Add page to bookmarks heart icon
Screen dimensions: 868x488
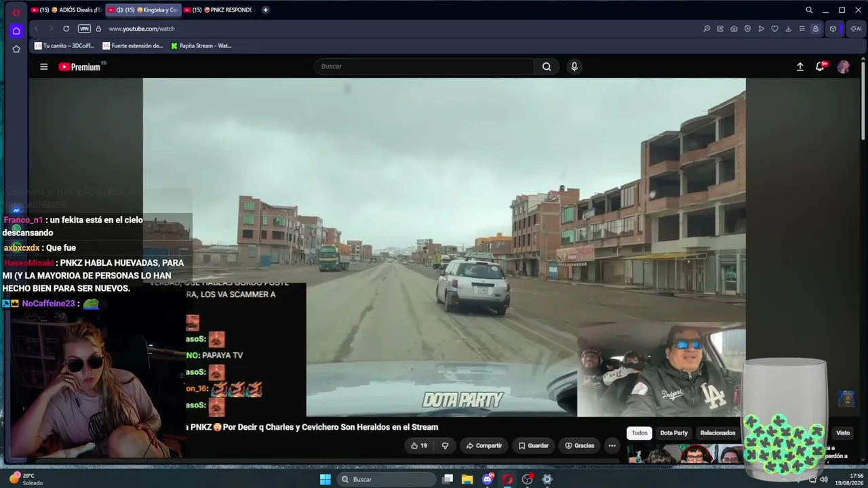tap(774, 28)
